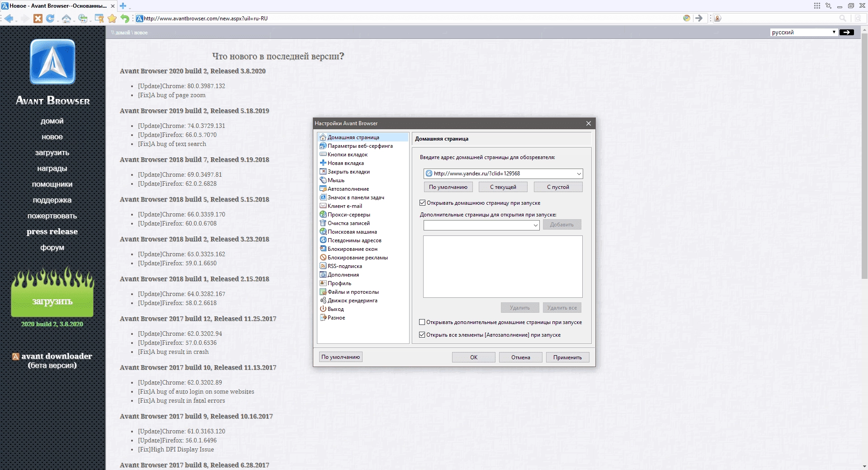Click the tab favicon of the Новое tab

click(5, 6)
